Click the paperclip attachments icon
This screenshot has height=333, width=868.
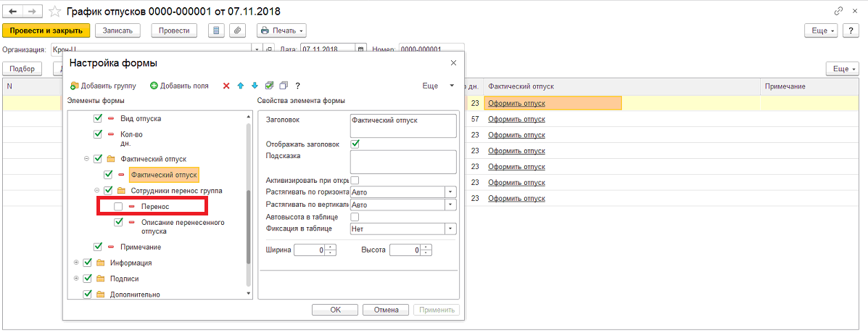(x=237, y=30)
